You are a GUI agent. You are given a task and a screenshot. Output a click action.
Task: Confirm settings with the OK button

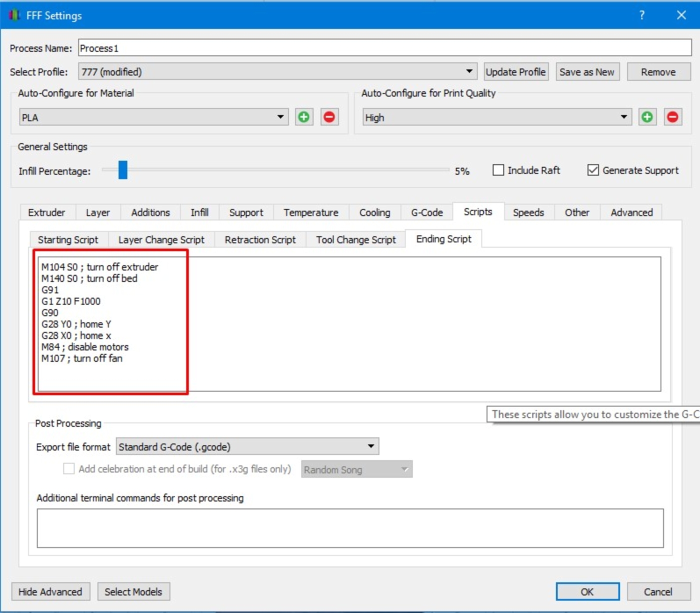[x=587, y=591]
